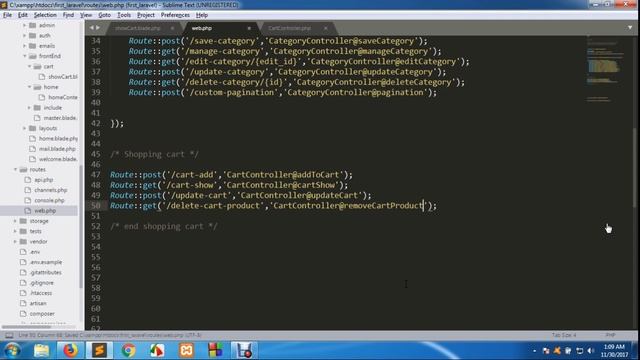Open master.blade file in sidebar
640x360 pixels.
point(60,118)
